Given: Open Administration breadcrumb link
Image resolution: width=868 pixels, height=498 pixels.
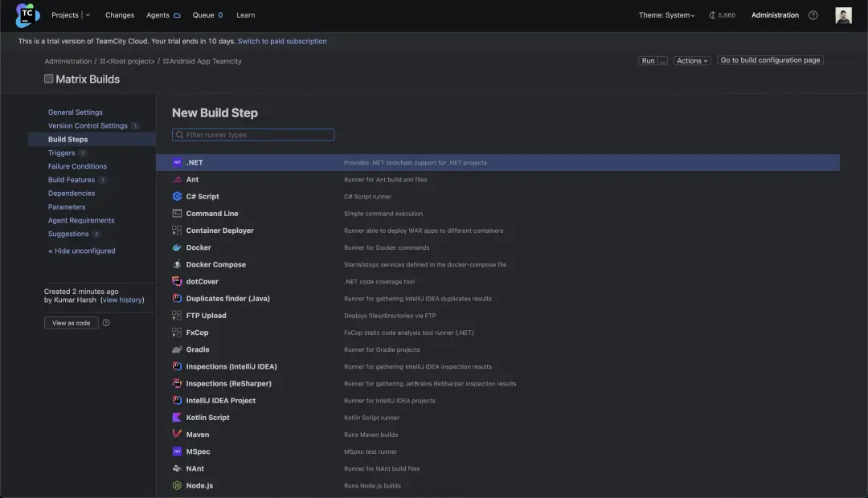Looking at the screenshot, I should pyautogui.click(x=68, y=61).
